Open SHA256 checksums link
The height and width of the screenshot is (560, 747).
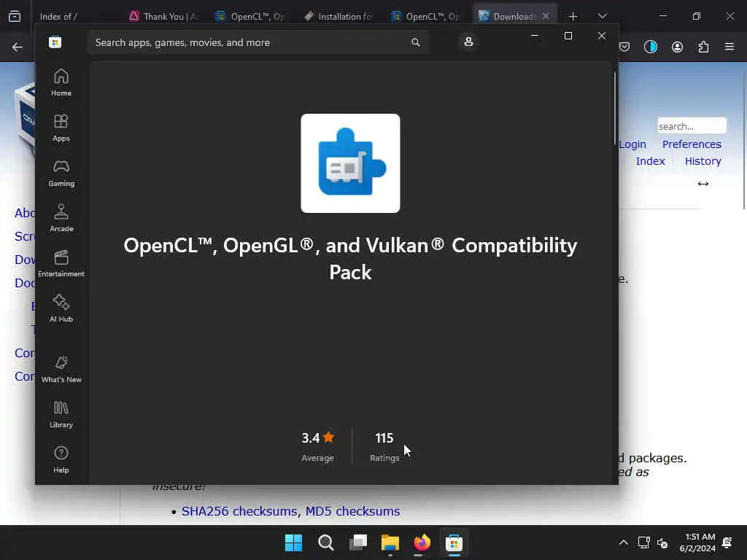click(239, 511)
